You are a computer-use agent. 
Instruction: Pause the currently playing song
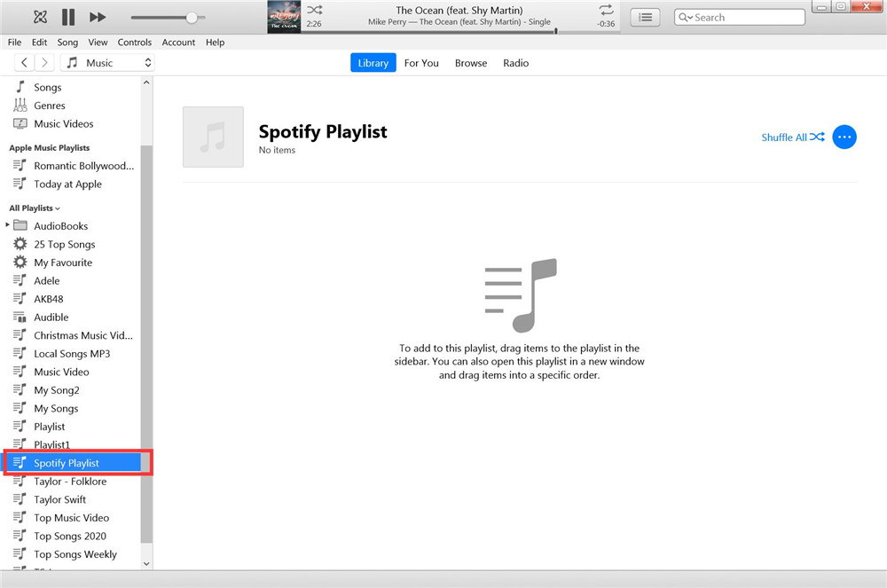(67, 16)
